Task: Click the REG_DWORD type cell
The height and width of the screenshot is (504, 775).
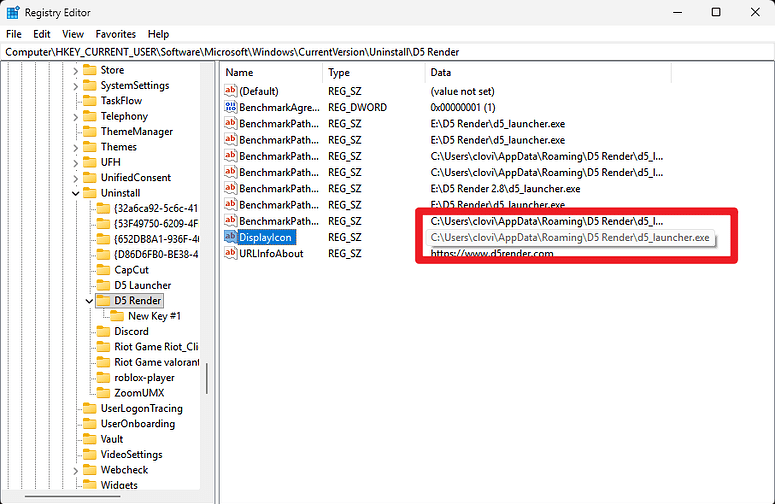Action: coord(357,107)
